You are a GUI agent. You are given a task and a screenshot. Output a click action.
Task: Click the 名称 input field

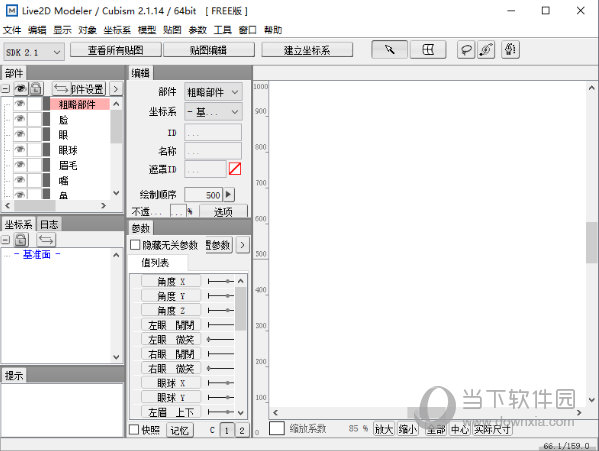(213, 151)
